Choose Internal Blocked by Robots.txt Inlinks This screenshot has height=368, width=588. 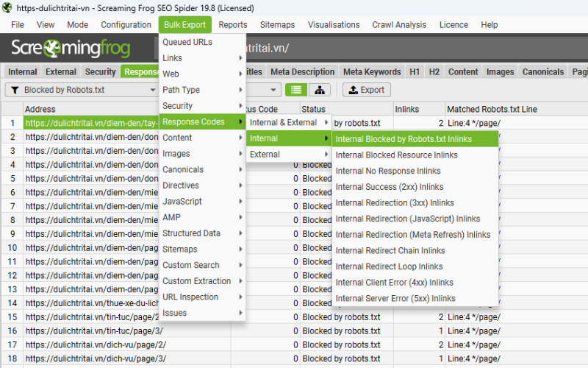[415, 139]
